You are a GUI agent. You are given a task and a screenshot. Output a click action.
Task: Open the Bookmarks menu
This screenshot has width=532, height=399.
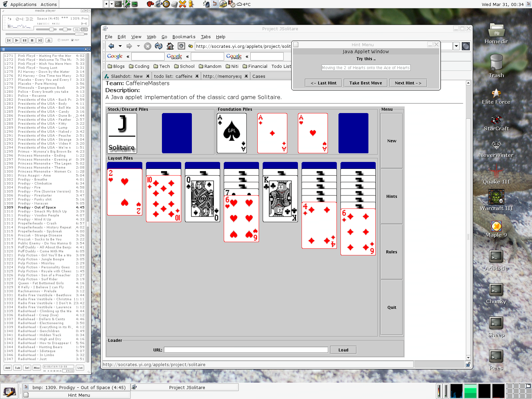[184, 37]
